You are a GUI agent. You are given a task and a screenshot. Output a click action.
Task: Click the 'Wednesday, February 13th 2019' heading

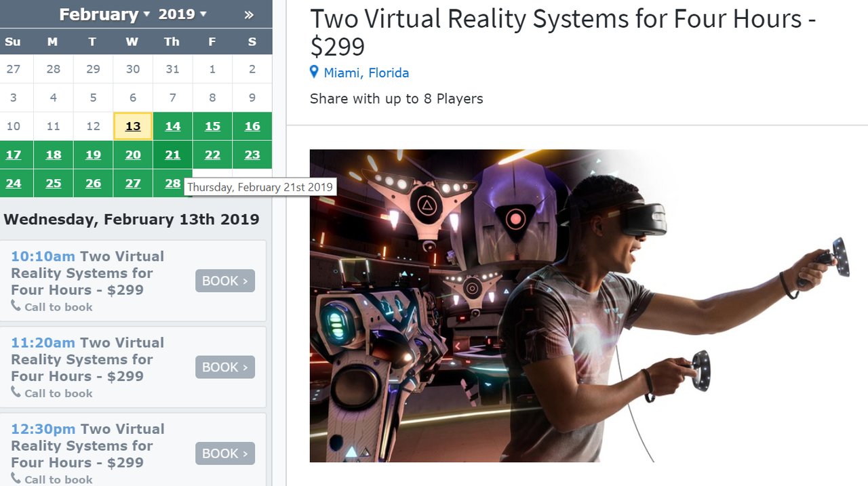[132, 219]
